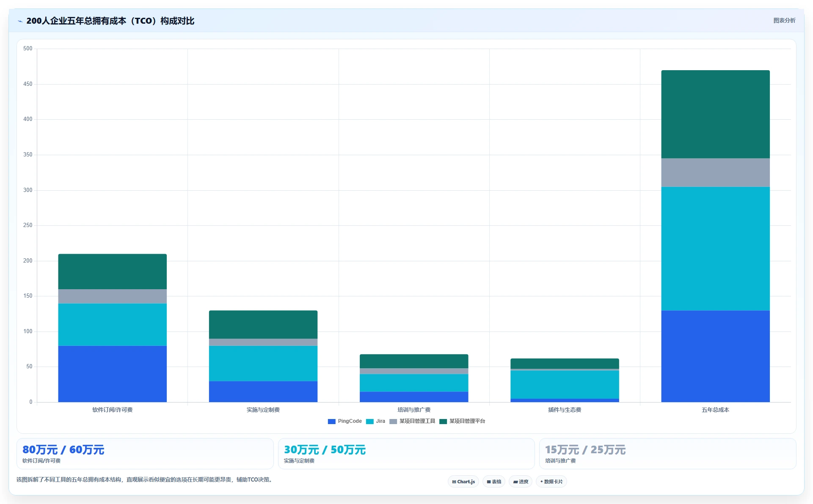Toggle the dark green 某项目管理平台 legend swatch
This screenshot has width=813, height=504.
443,422
